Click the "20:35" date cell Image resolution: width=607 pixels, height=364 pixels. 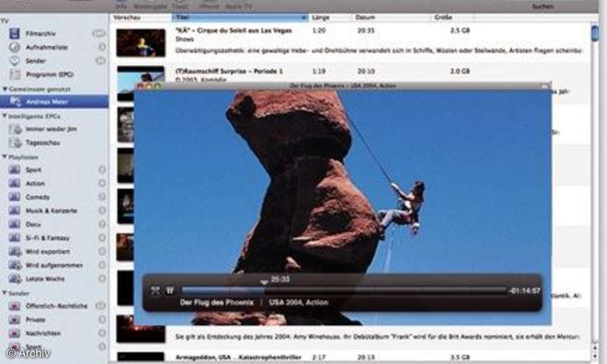366,31
